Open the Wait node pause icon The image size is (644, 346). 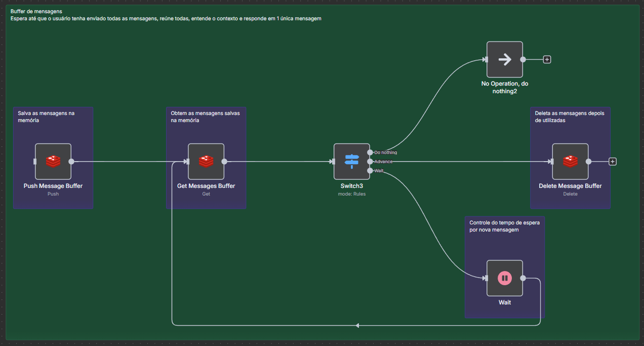(x=504, y=278)
